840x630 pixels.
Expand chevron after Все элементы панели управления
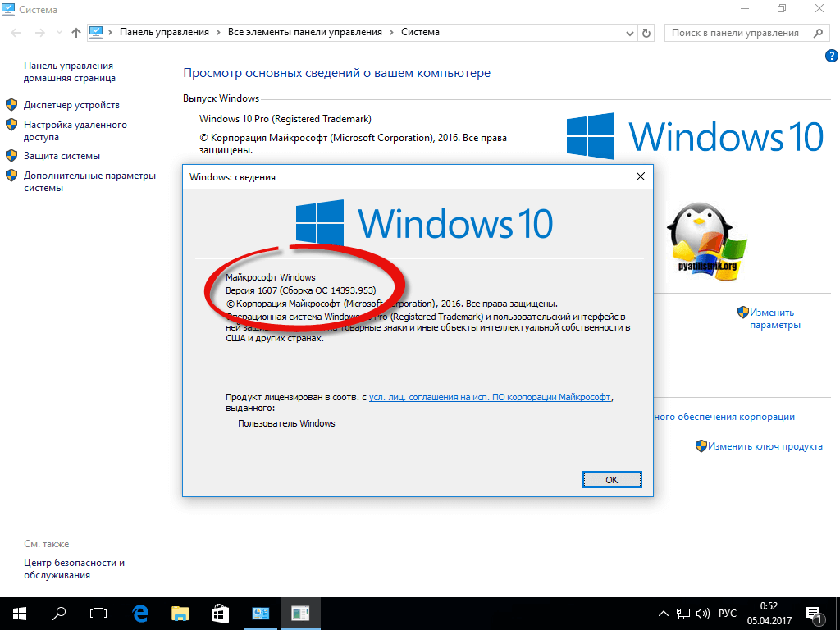[x=391, y=33]
